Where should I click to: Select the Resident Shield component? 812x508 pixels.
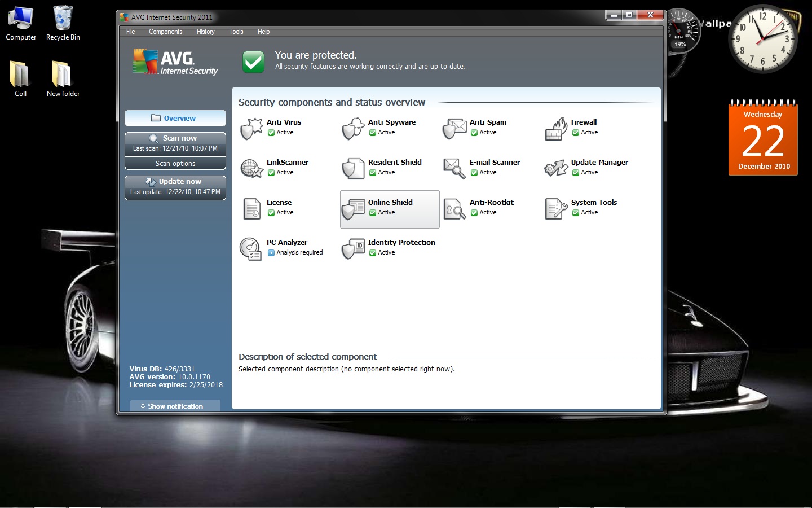pos(390,169)
